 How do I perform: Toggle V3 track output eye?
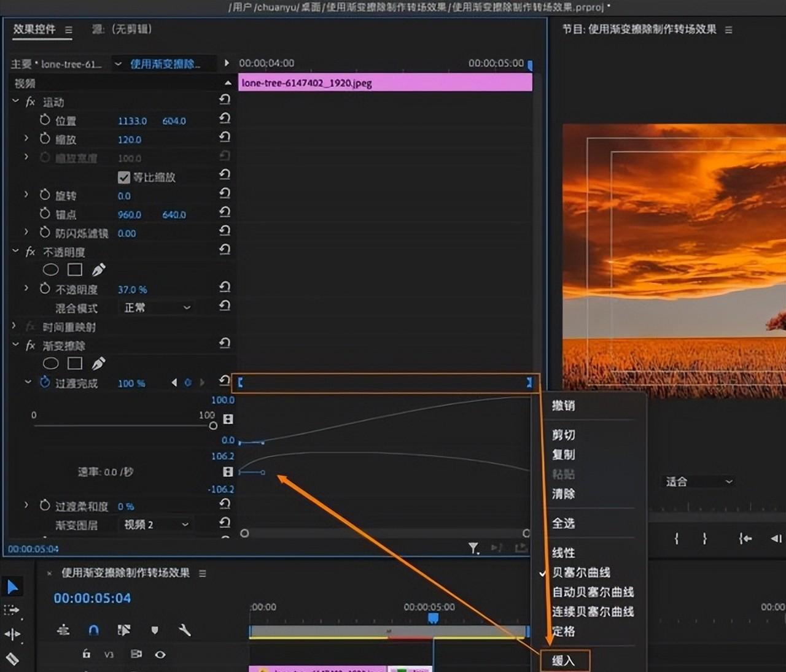click(160, 655)
